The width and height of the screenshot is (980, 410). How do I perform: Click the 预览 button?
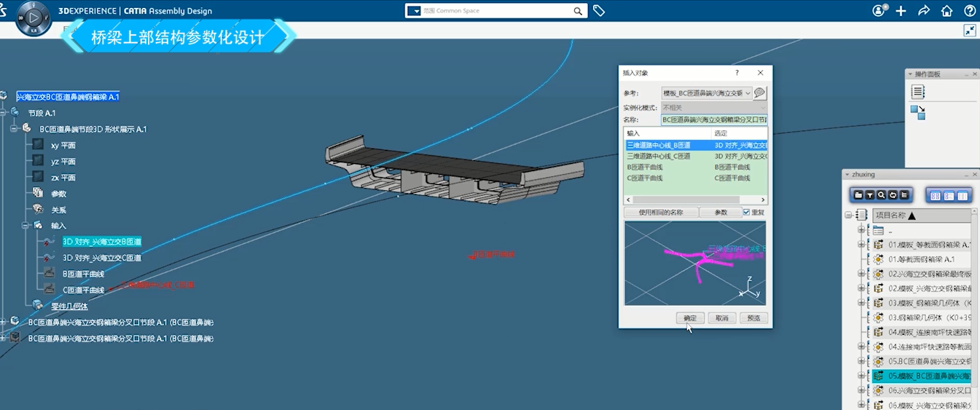(753, 318)
